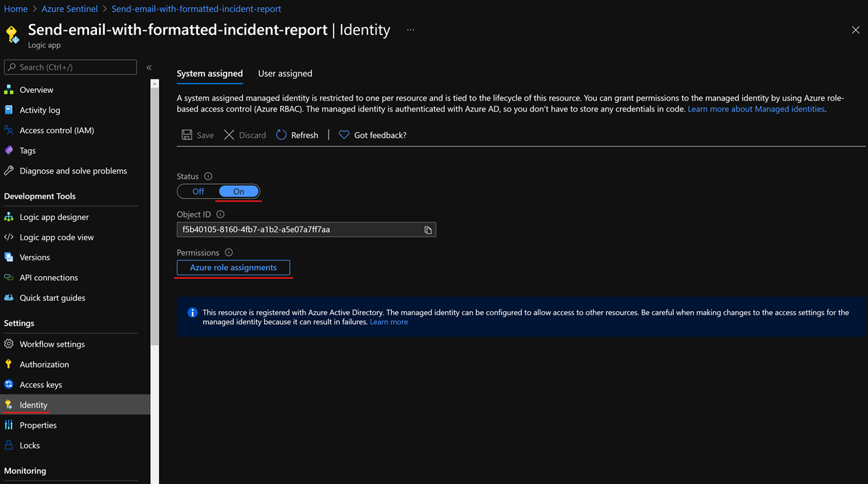Click inside the Search field
Image resolution: width=868 pixels, height=484 pixels.
tap(69, 67)
